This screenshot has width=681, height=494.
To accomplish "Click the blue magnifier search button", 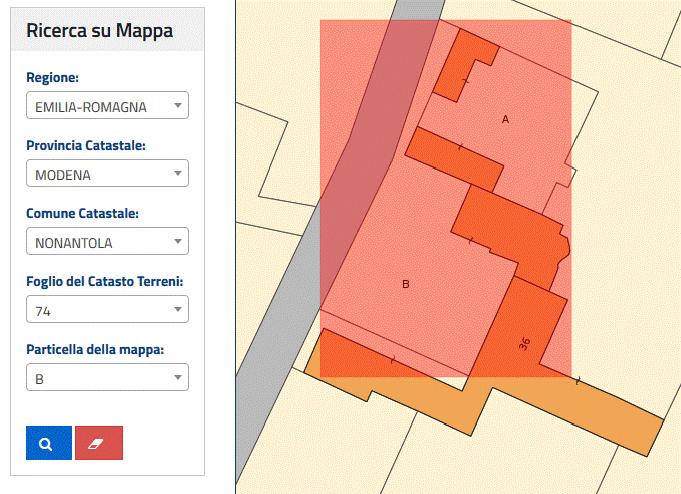I will tap(49, 443).
